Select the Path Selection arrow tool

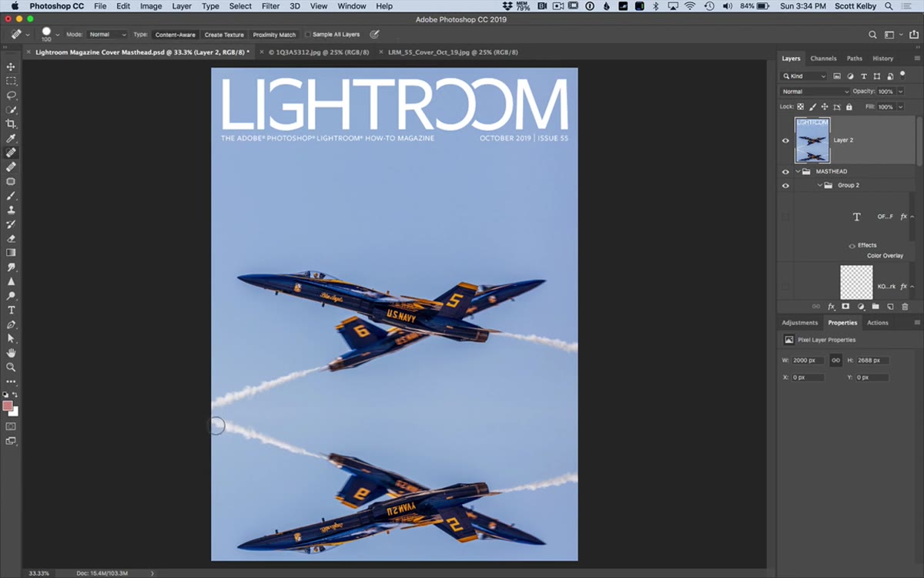[11, 338]
